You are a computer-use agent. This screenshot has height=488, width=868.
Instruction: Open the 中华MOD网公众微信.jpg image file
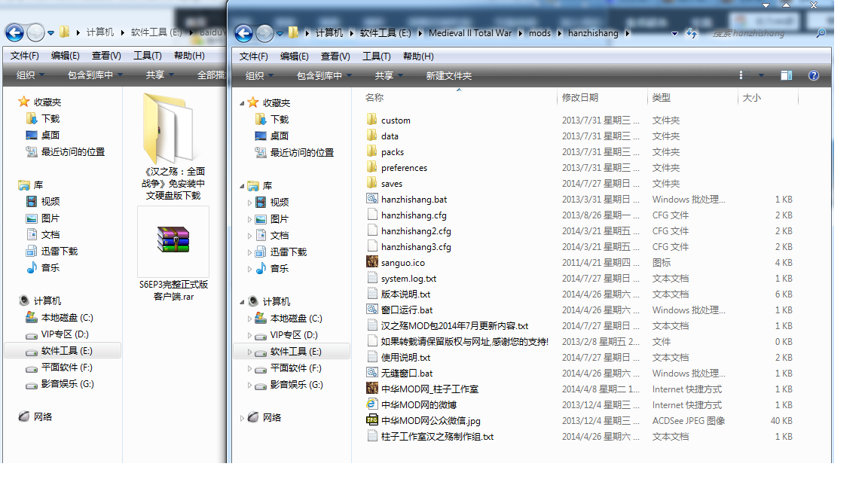tap(430, 421)
